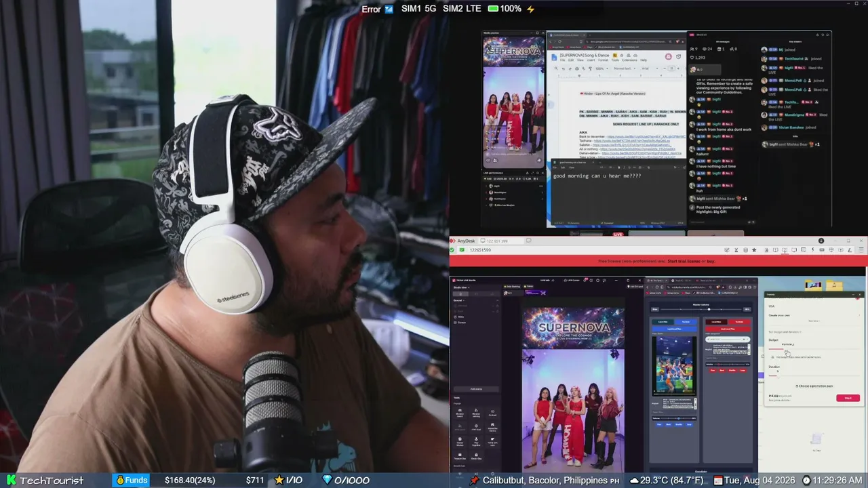Click the Google Docs document icon
The height and width of the screenshot is (488, 868).
(x=554, y=58)
